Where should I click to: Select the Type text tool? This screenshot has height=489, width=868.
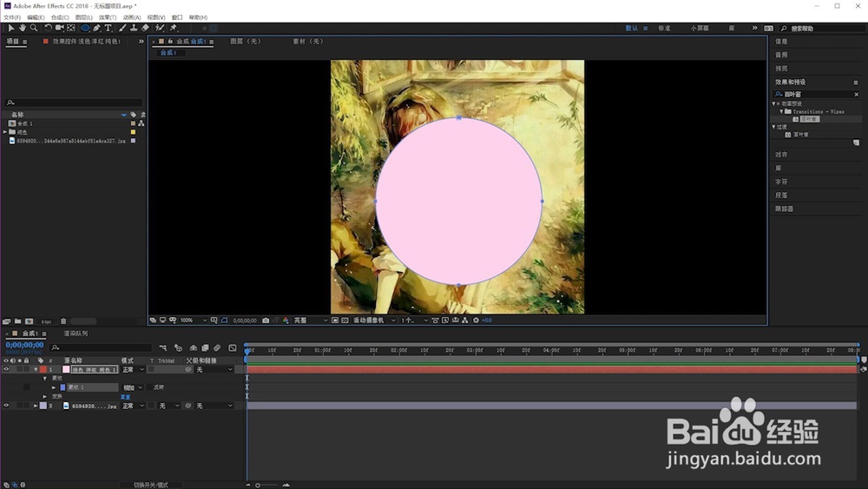click(108, 28)
